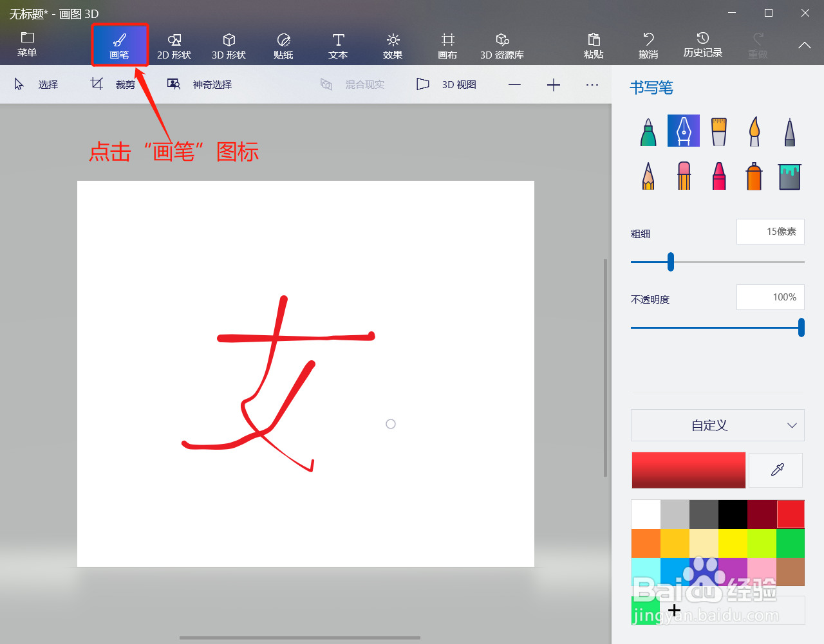Viewport: 824px width, 644px height.
Task: Select the fill bucket tool
Action: [789, 175]
